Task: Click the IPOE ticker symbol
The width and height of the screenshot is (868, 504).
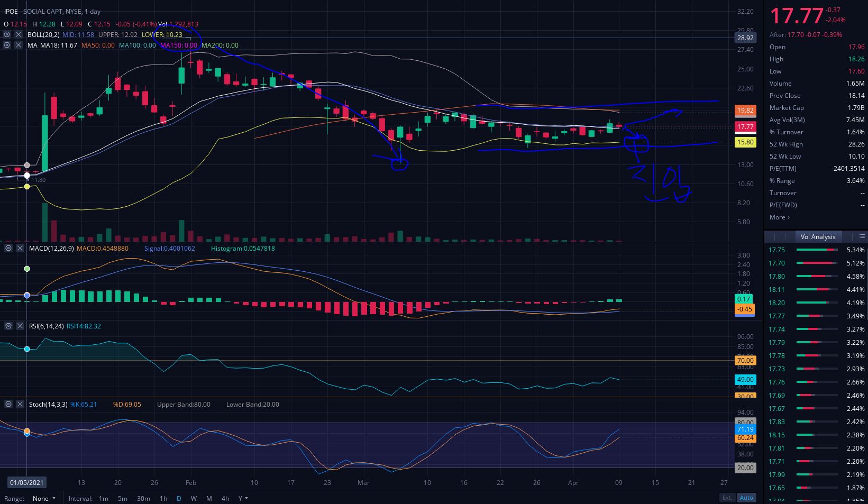Action: tap(11, 11)
